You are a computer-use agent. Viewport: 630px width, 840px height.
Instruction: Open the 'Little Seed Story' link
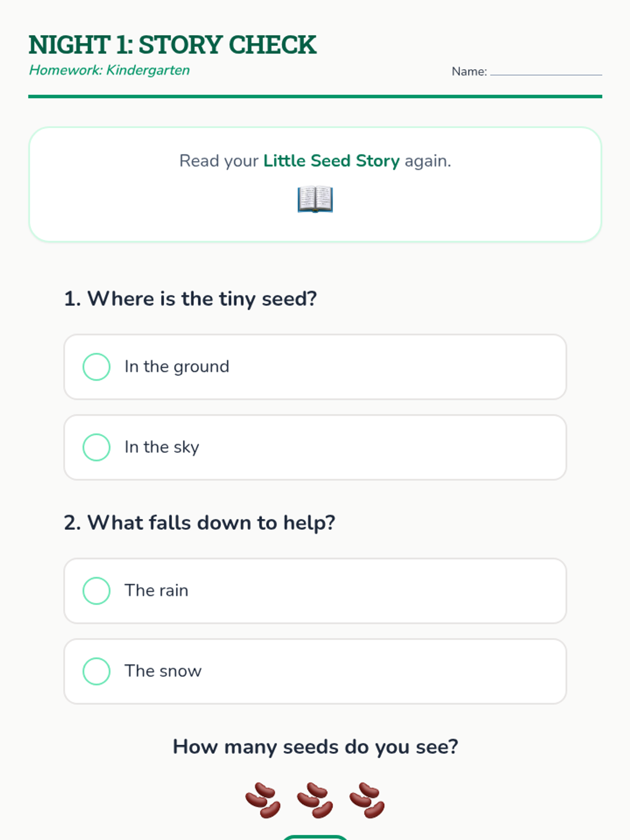point(331,161)
